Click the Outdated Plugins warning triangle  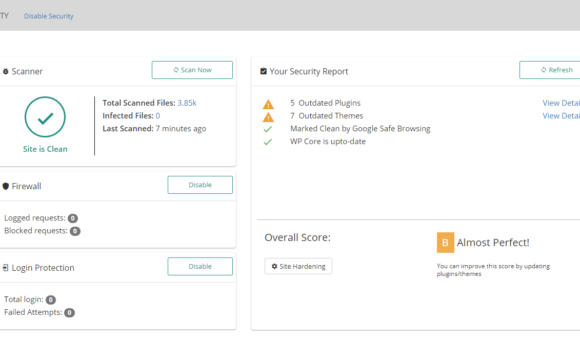(268, 104)
